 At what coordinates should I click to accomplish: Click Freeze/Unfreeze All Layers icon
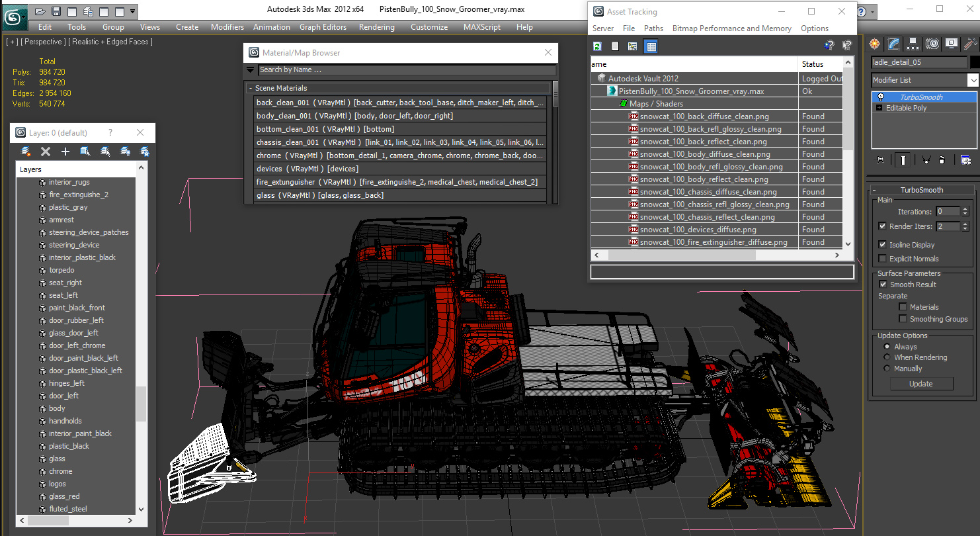tap(145, 152)
